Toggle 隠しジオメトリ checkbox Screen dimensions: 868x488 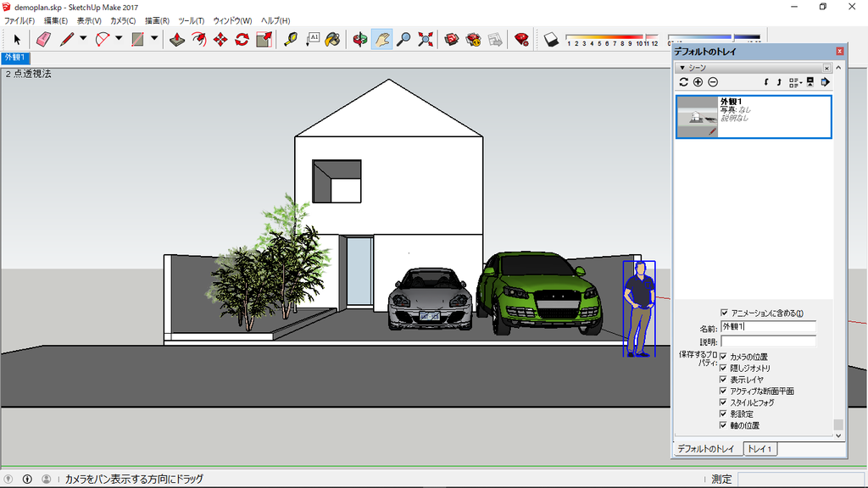(723, 368)
